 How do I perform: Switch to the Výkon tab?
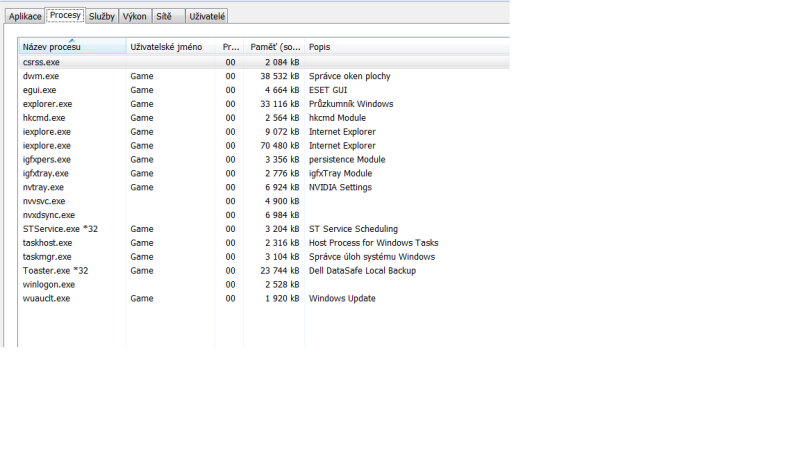pos(135,17)
